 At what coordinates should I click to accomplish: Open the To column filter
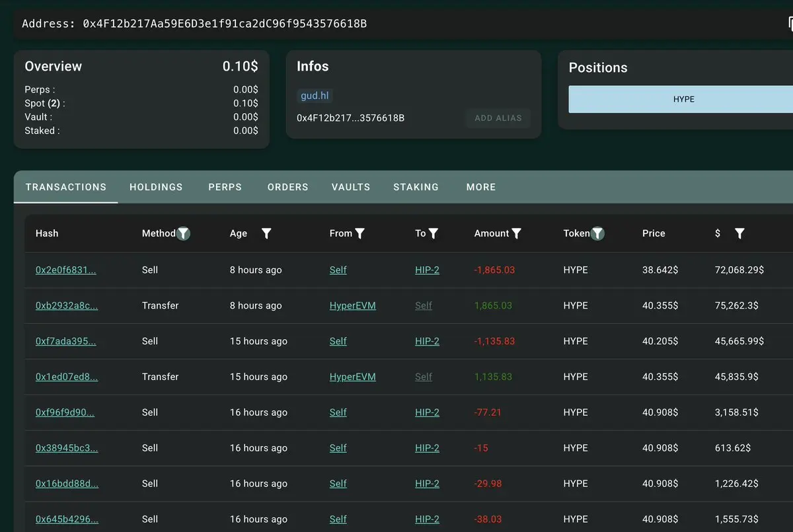tap(434, 233)
